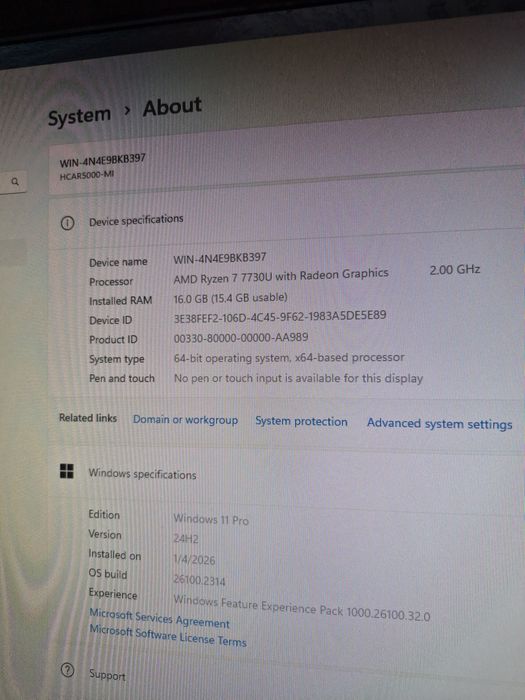Image resolution: width=525 pixels, height=700 pixels.
Task: Select the 16.0 GB installed RAM value
Action: click(x=230, y=298)
